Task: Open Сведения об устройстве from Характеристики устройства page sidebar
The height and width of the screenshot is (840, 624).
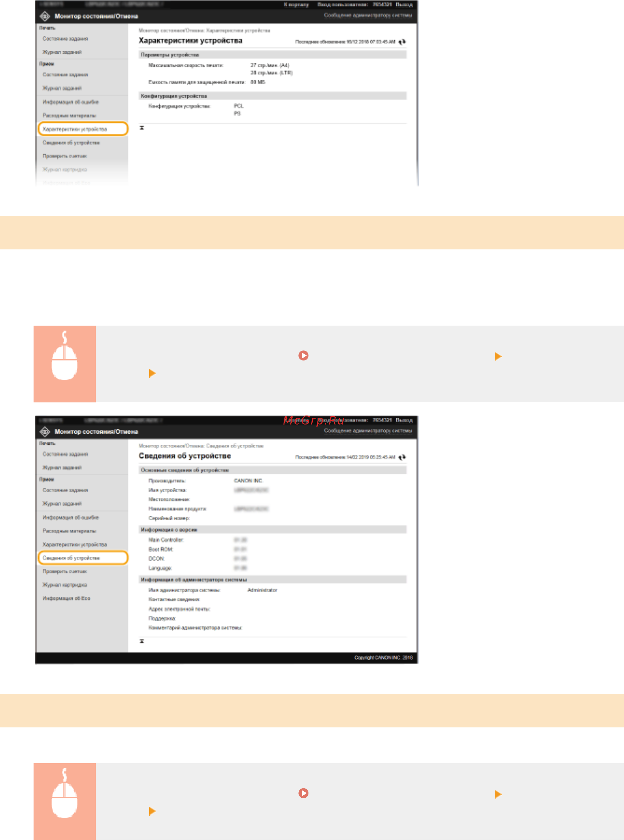Action: click(72, 143)
